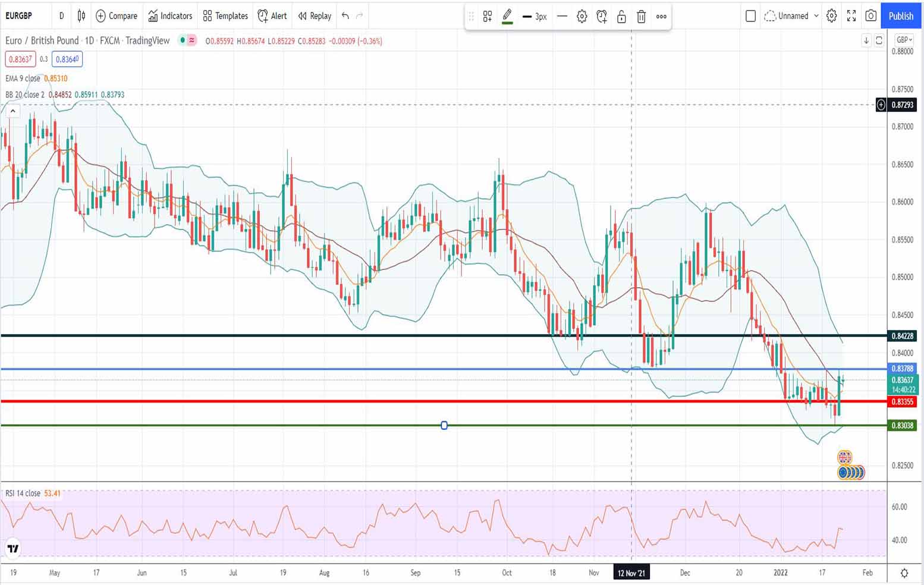Click the Publish button

(901, 16)
